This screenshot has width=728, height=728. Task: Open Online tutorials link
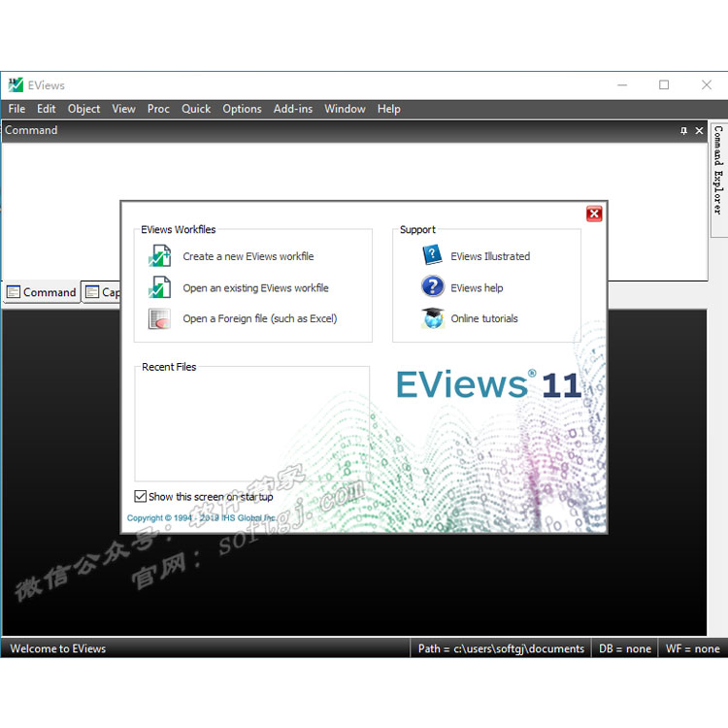483,318
